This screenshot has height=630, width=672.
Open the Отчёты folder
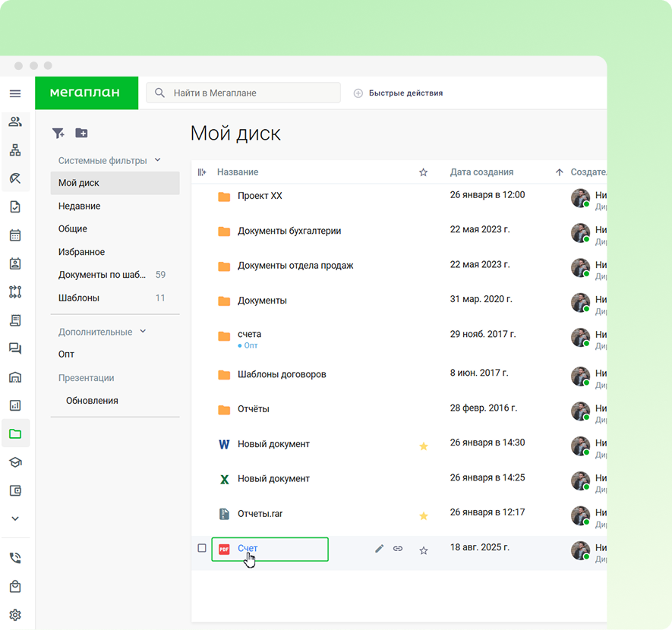254,409
